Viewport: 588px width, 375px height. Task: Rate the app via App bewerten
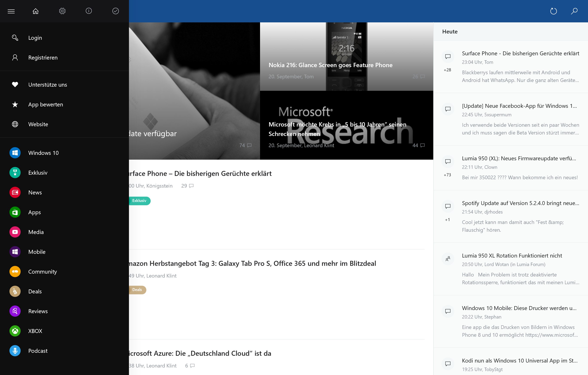46,105
